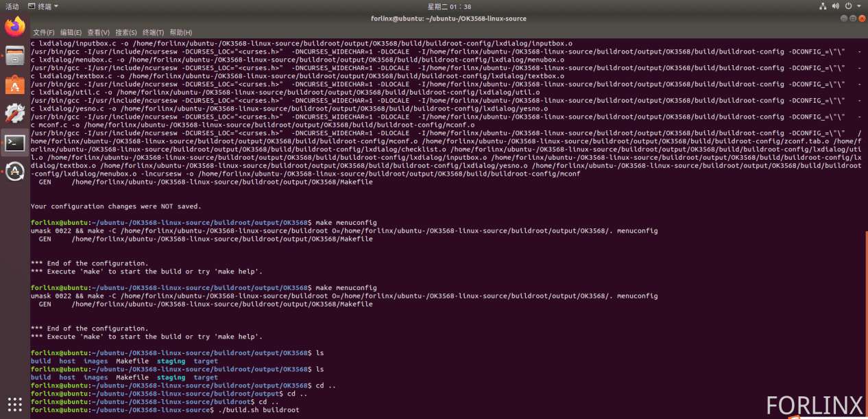Show applications grid at dock bottom
This screenshot has width=868, height=419.
click(x=14, y=404)
